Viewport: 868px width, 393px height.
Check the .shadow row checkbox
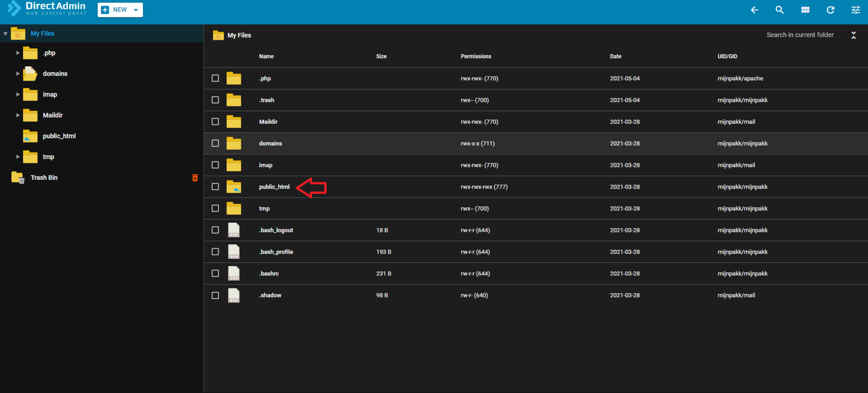215,295
